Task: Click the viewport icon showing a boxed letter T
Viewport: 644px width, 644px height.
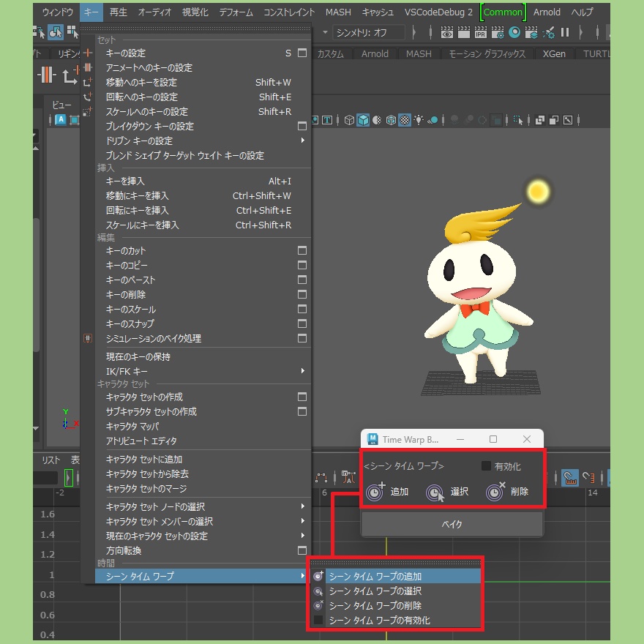Action: click(x=327, y=120)
